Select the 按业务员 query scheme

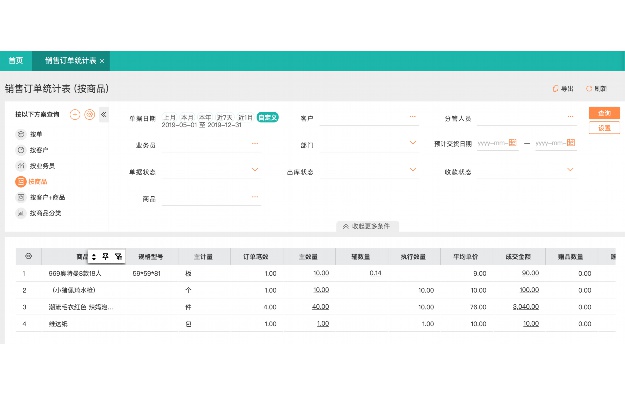[x=35, y=165]
